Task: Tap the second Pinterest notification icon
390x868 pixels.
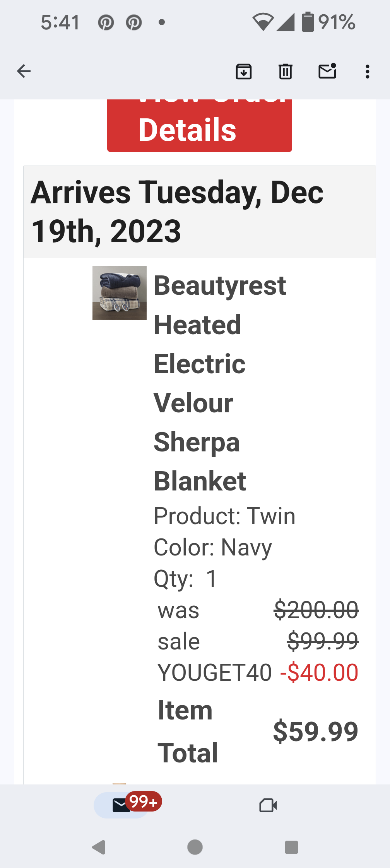Action: tap(134, 22)
